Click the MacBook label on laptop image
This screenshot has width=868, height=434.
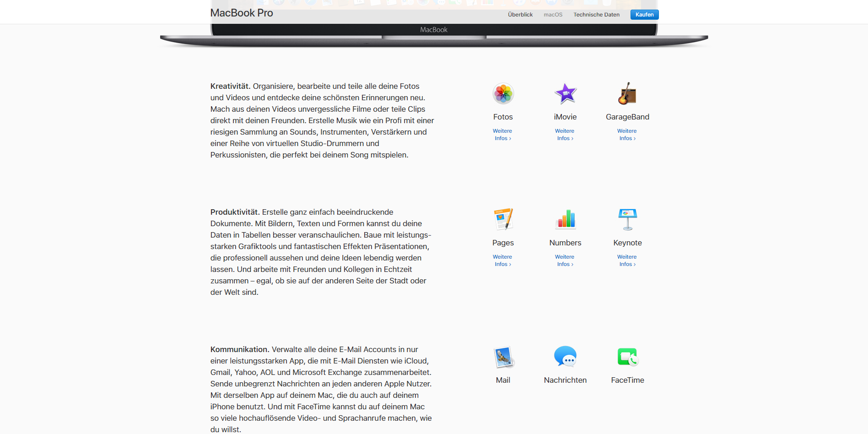(434, 30)
